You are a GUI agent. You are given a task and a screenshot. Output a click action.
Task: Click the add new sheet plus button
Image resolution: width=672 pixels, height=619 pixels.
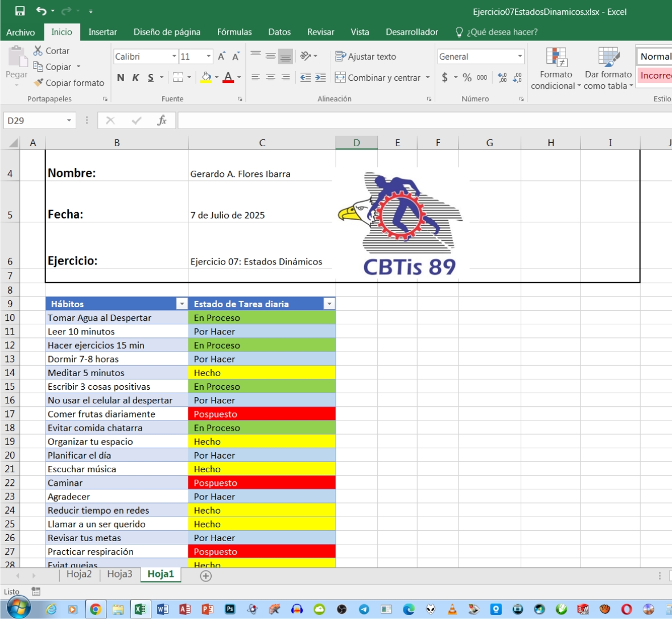click(206, 576)
